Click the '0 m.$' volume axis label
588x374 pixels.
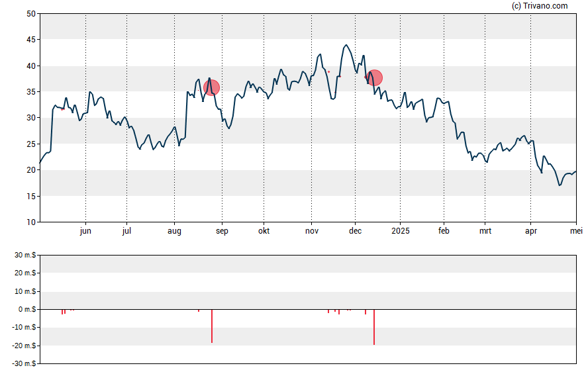click(27, 309)
